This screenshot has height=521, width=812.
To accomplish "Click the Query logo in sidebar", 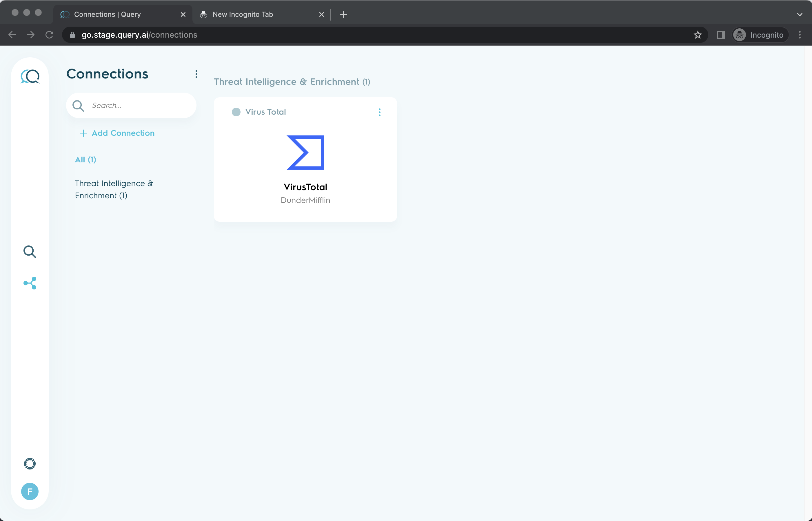I will (x=30, y=76).
